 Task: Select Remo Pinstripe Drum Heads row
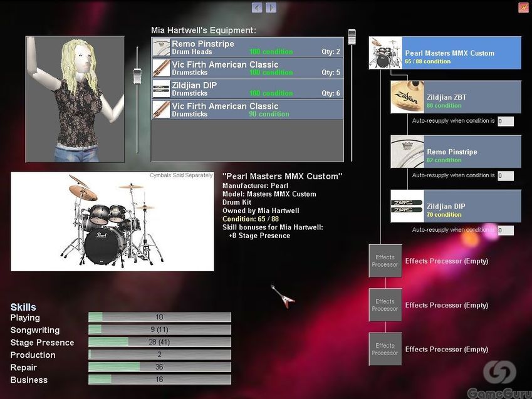point(248,47)
